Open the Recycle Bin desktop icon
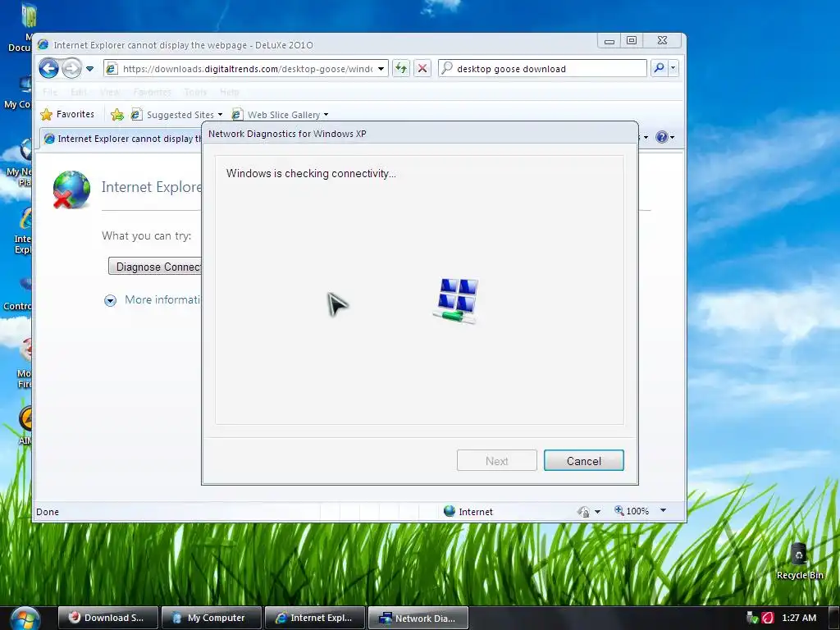Screen dimensions: 840x630 pyautogui.click(x=799, y=561)
